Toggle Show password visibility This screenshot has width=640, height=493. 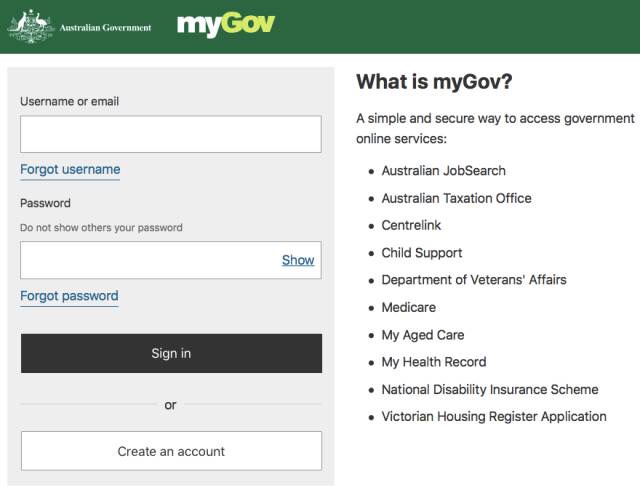tap(298, 260)
